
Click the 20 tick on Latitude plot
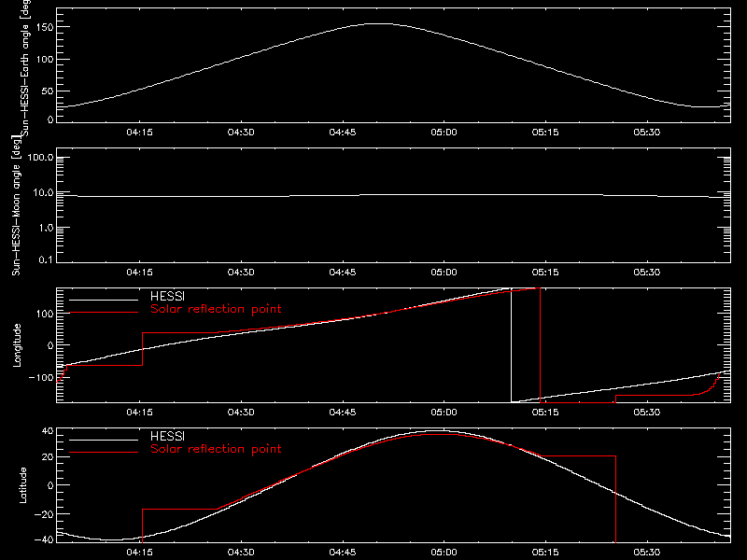pyautogui.click(x=49, y=457)
